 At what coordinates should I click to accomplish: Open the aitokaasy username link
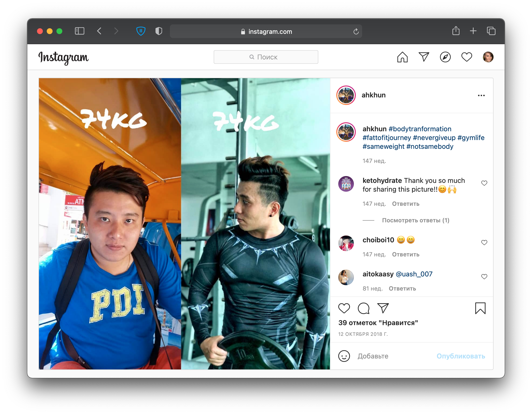click(378, 274)
